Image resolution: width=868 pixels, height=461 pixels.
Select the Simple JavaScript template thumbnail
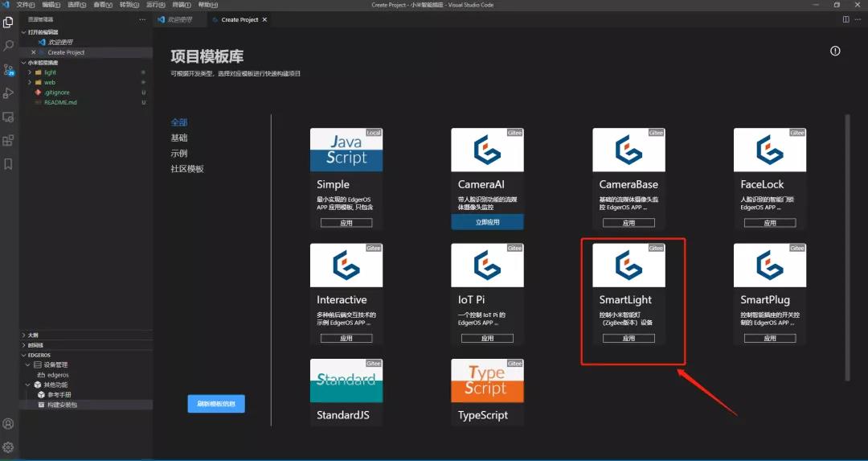pyautogui.click(x=346, y=150)
